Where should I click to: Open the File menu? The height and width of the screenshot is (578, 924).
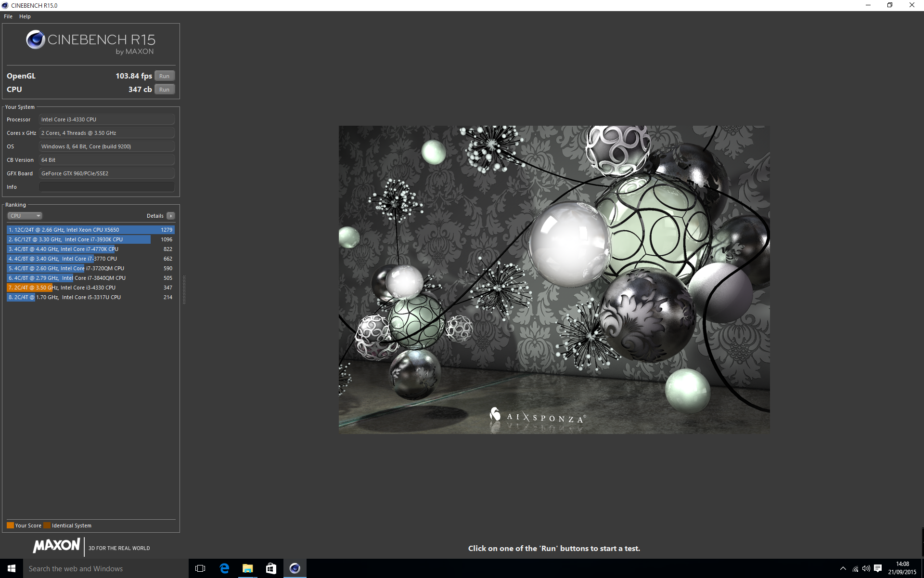8,16
